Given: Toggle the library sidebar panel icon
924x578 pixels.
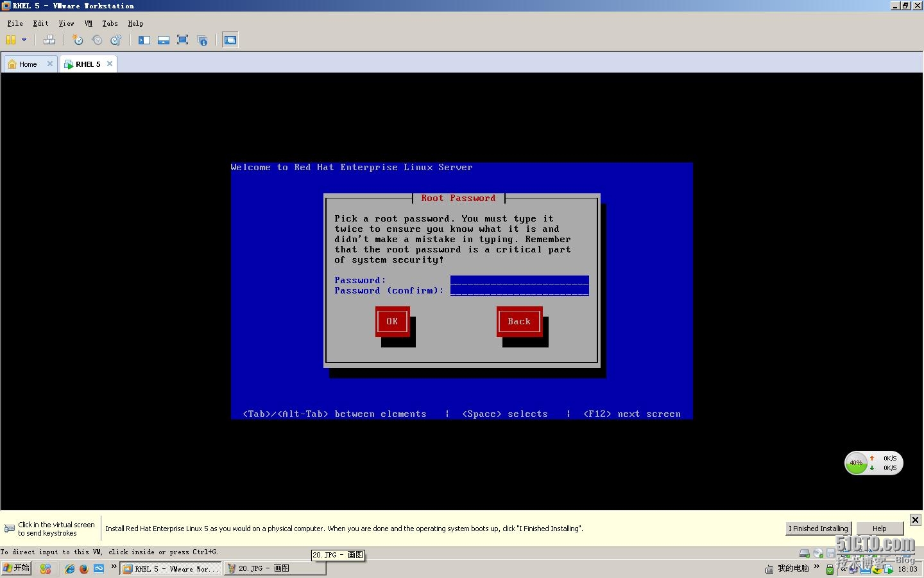Looking at the screenshot, I should pyautogui.click(x=144, y=40).
